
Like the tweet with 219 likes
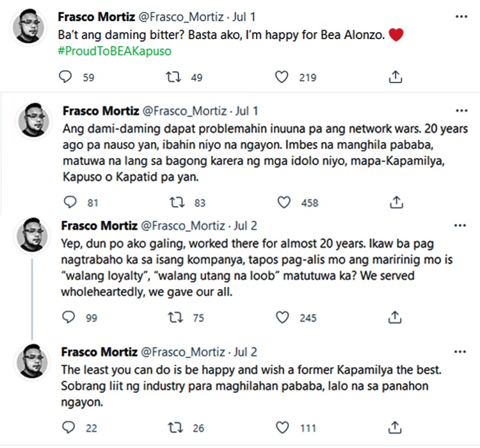(x=282, y=77)
